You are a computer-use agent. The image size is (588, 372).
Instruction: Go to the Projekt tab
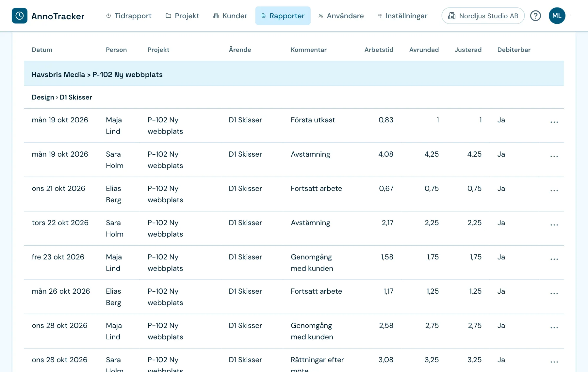182,16
